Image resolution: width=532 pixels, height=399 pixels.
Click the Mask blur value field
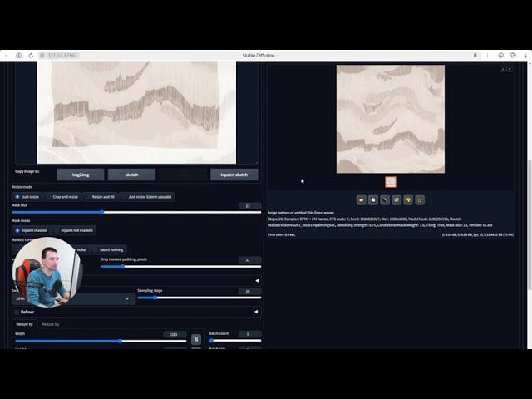click(x=249, y=206)
